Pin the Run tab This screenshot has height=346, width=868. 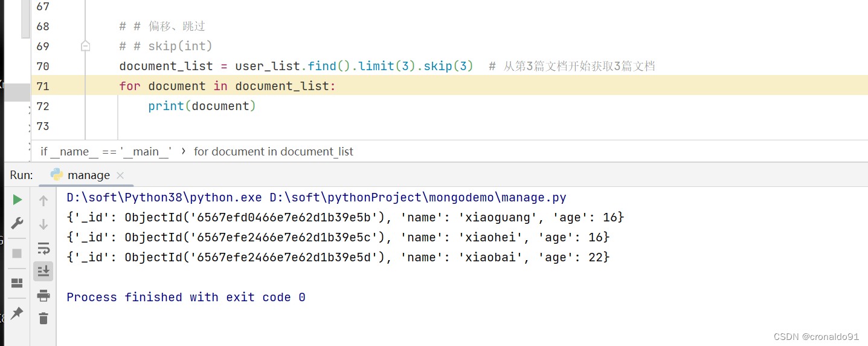point(17,313)
